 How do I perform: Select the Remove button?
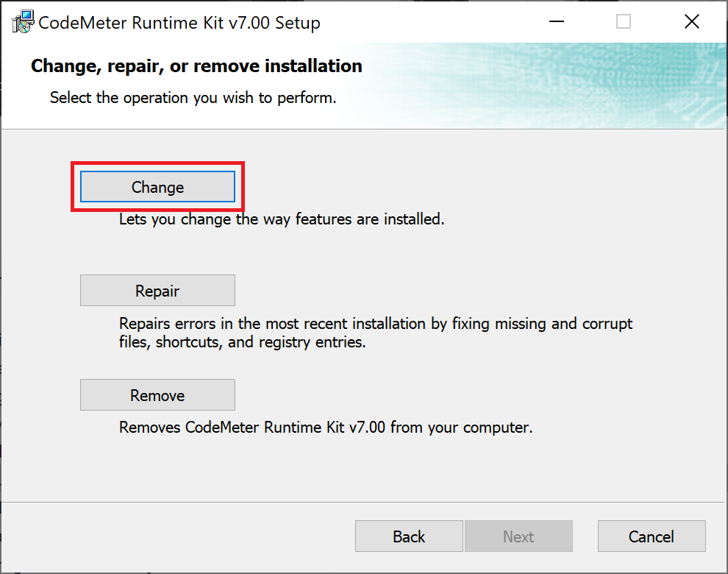(157, 395)
